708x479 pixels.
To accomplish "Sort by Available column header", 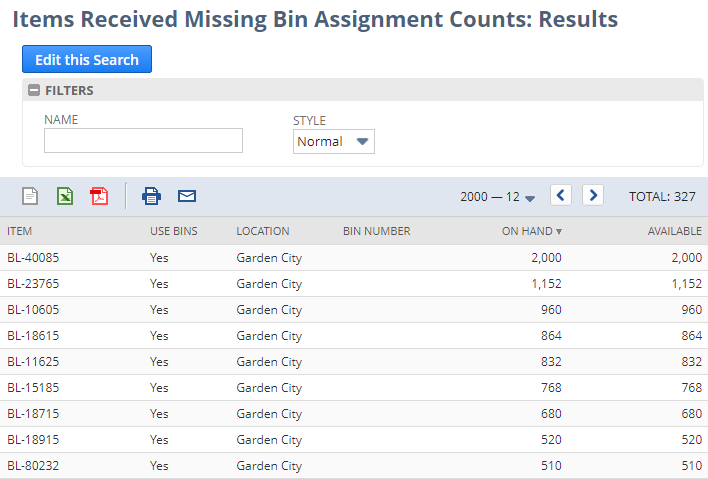I will click(674, 231).
